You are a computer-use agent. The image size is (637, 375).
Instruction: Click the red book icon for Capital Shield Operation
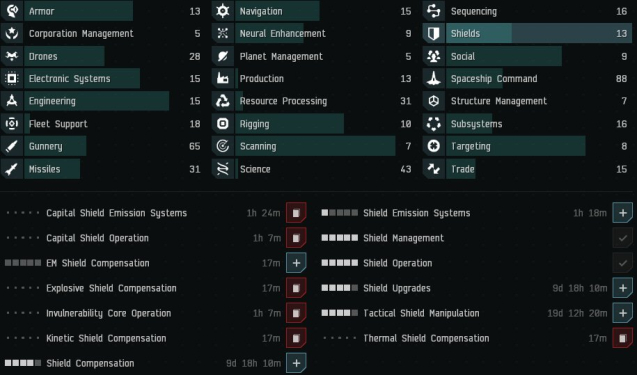tap(296, 238)
